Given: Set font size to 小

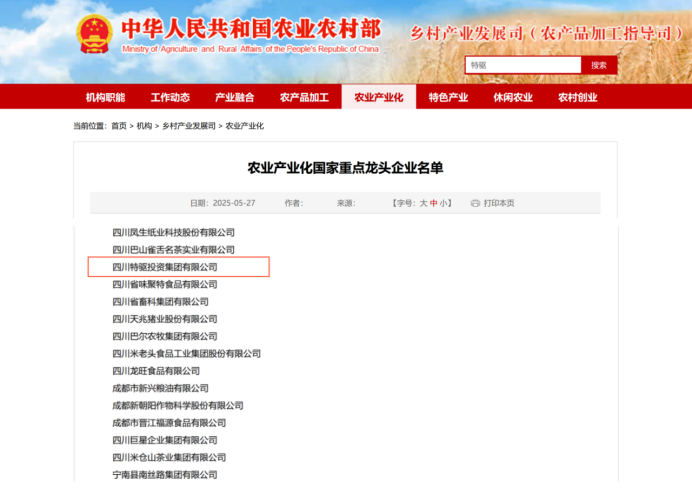Looking at the screenshot, I should tap(443, 203).
